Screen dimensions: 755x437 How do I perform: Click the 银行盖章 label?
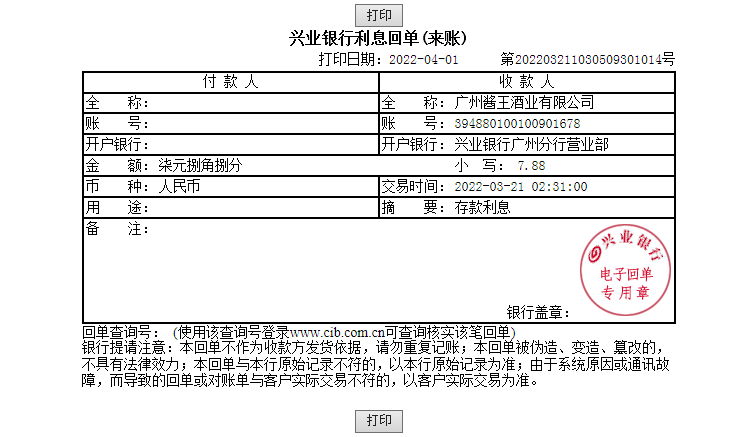click(538, 313)
